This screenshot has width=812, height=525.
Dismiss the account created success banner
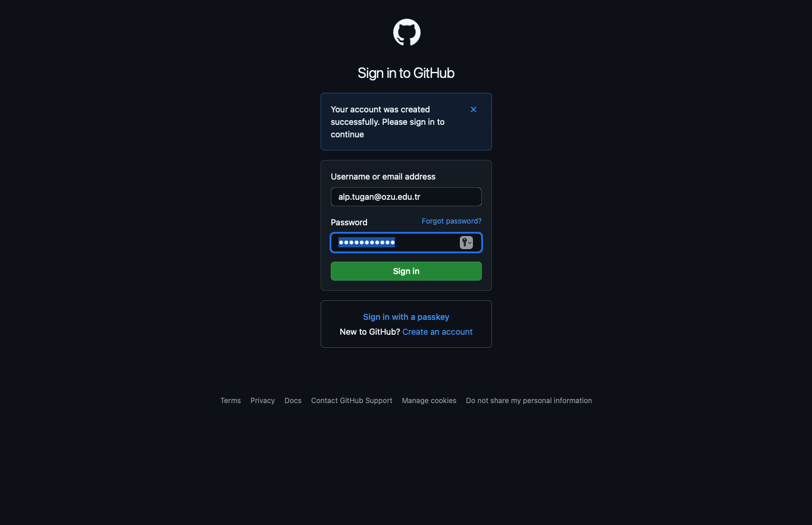pyautogui.click(x=474, y=109)
